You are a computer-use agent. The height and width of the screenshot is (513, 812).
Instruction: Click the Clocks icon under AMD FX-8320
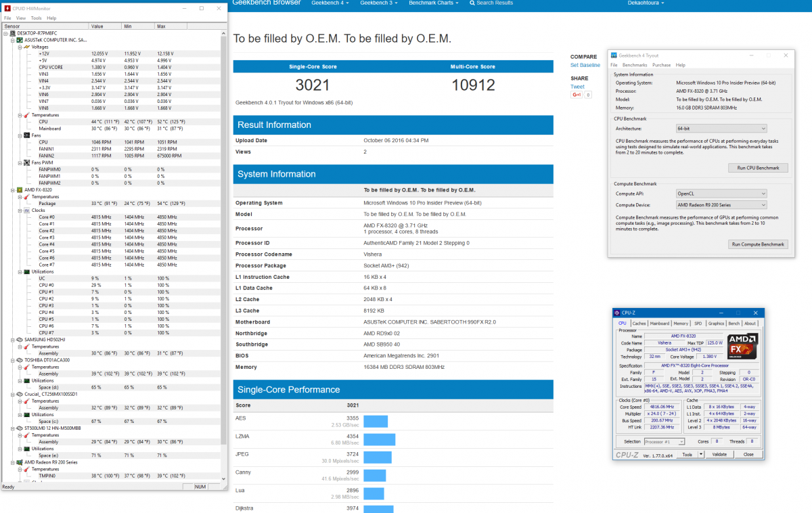(x=26, y=210)
